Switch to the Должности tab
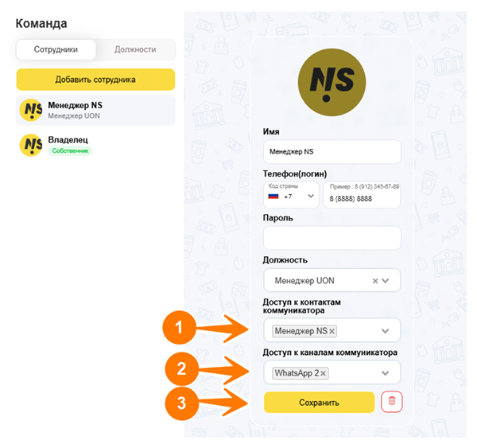477x448 pixels. [x=135, y=49]
